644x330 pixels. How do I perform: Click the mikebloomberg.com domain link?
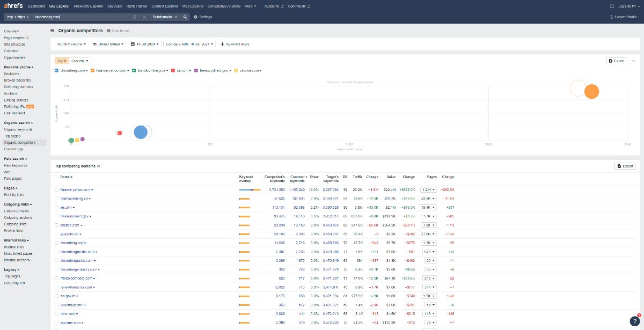(76, 278)
